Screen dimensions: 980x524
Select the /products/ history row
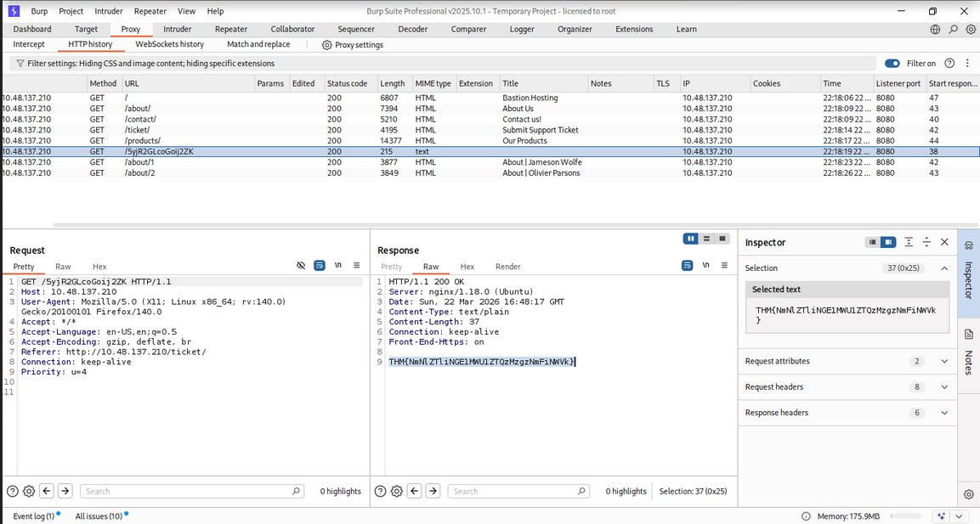click(x=490, y=140)
